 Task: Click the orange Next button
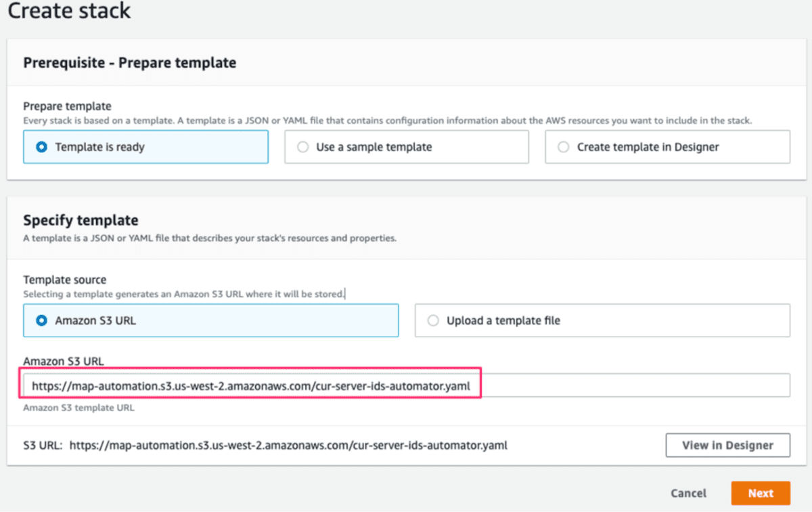click(761, 493)
